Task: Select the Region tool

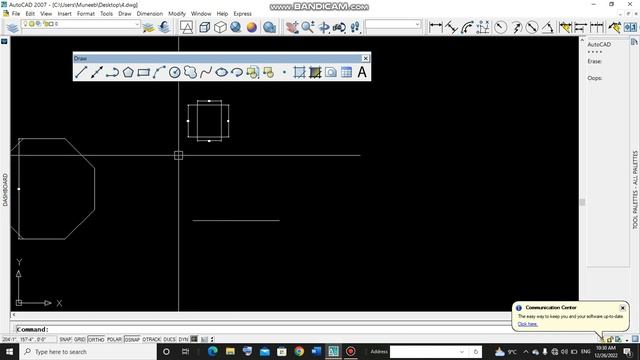Action: pos(331,72)
